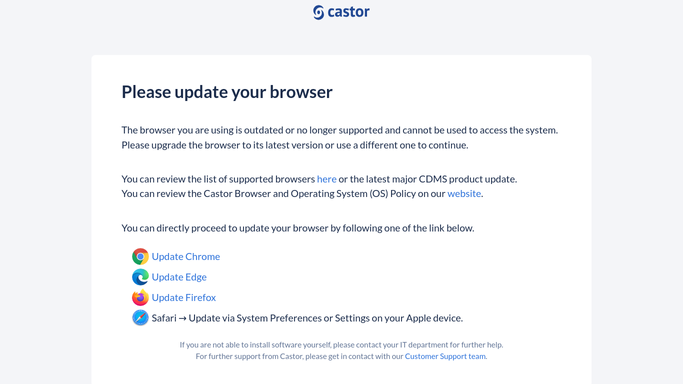The height and width of the screenshot is (384, 683).
Task: Click the Safari System Preferences instruction text
Action: click(307, 318)
